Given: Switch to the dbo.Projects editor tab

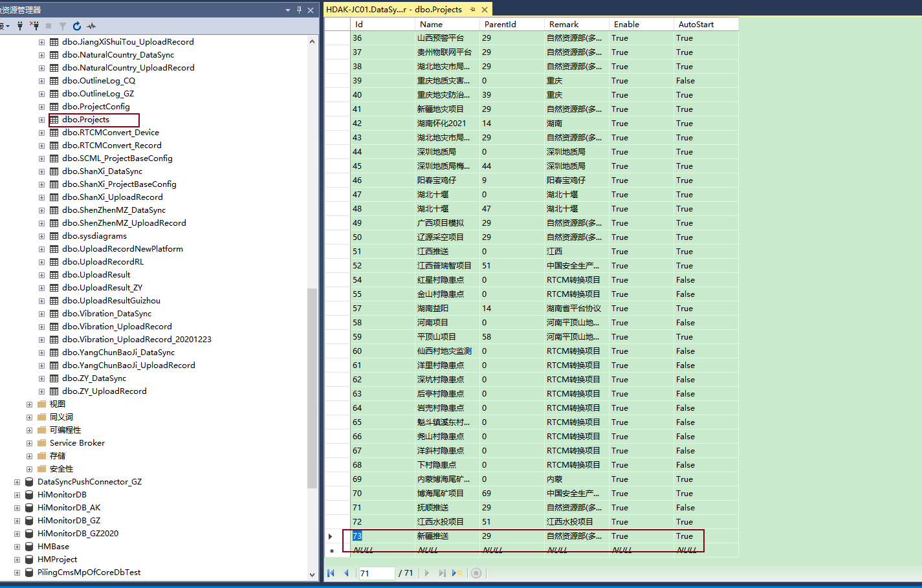Looking at the screenshot, I should (393, 10).
